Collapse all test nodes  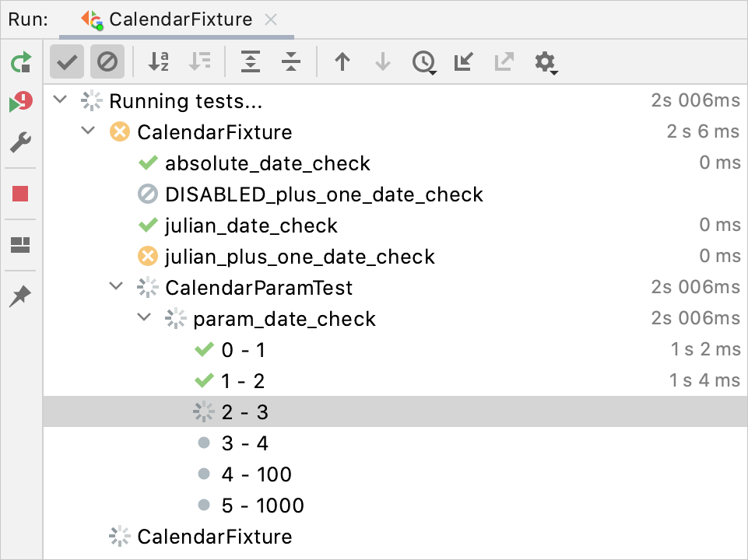point(291,61)
